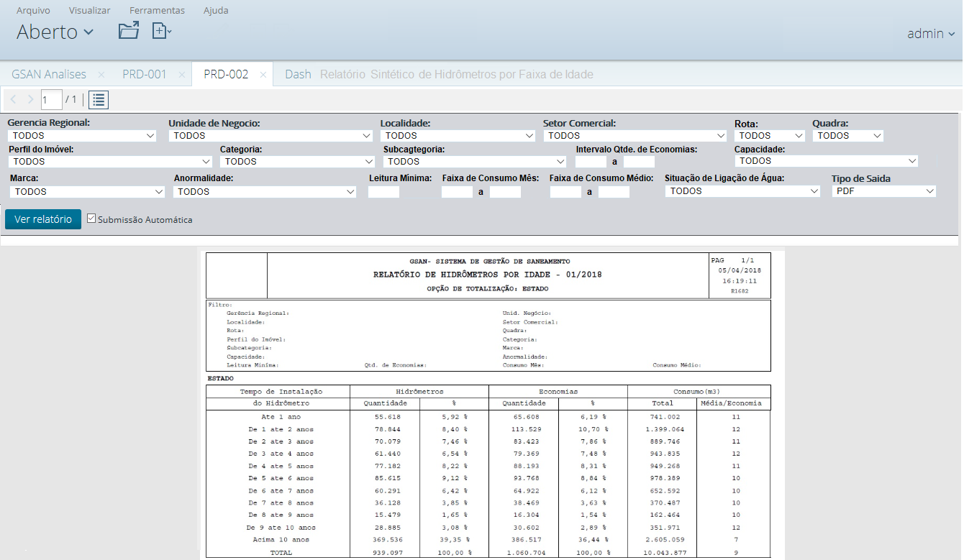The width and height of the screenshot is (964, 560).
Task: Open the Tipo de Saida dropdown
Action: pos(883,191)
